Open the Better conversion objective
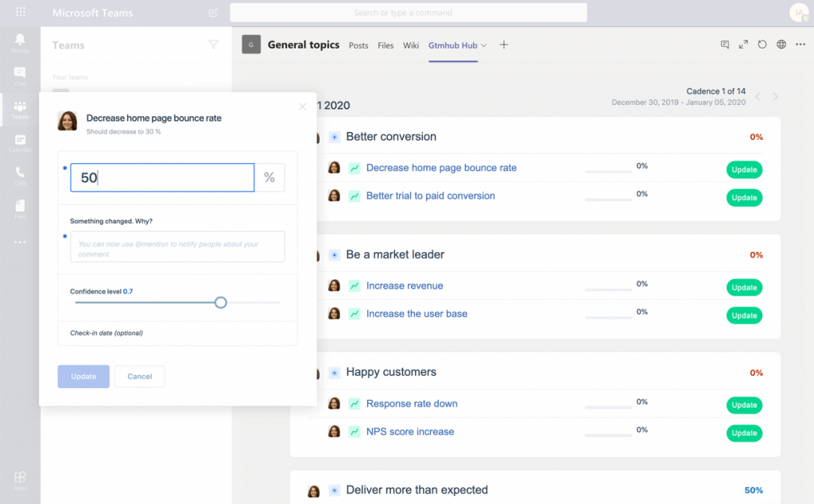Image resolution: width=814 pixels, height=504 pixels. point(391,137)
